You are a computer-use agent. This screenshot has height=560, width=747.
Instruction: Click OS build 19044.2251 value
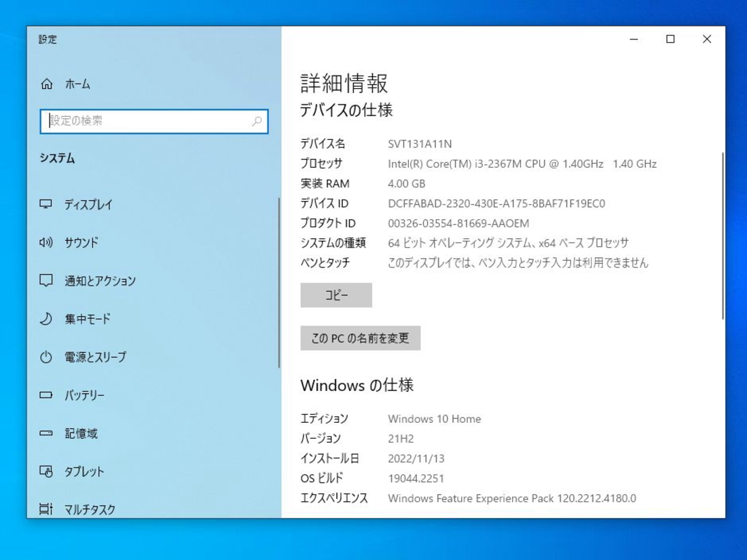coord(416,479)
